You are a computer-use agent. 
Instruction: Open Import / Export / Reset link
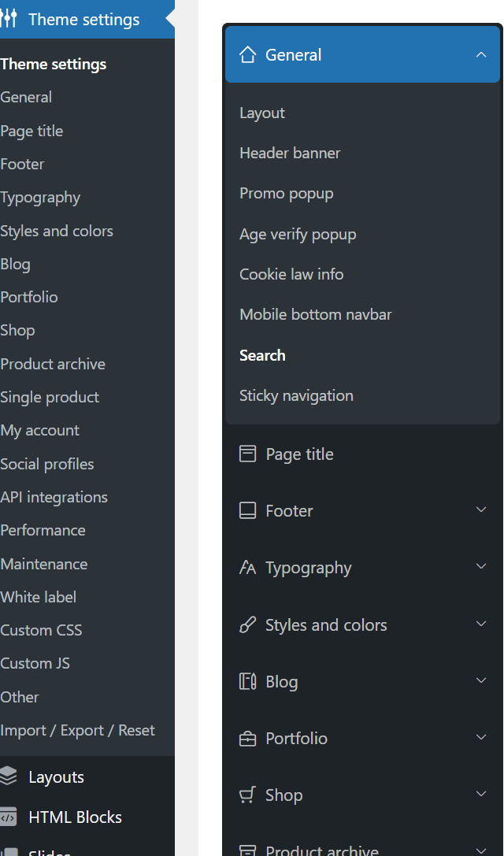pos(77,731)
